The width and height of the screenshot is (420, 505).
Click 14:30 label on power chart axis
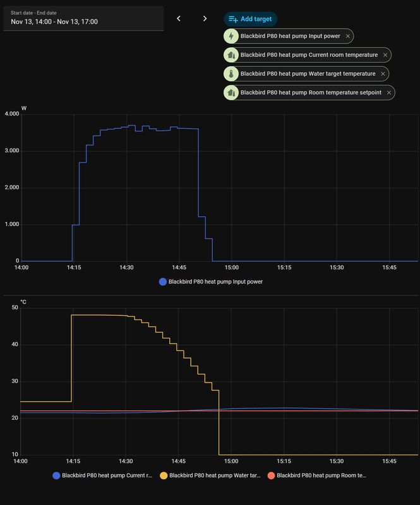tap(126, 268)
